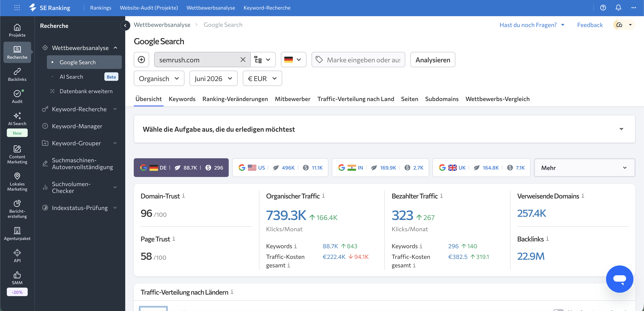Open the notifications bell icon
This screenshot has height=311, width=644.
click(x=618, y=8)
